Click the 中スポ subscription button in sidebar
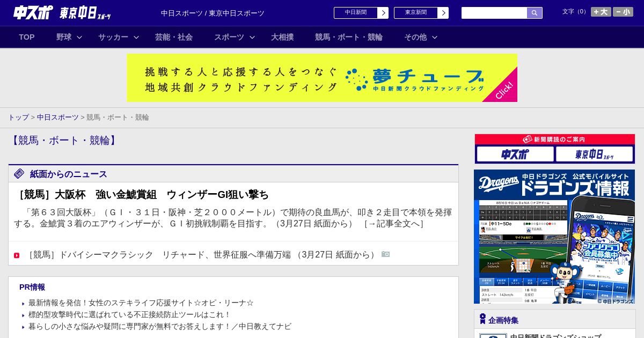The width and height of the screenshot is (644, 338). [x=515, y=154]
